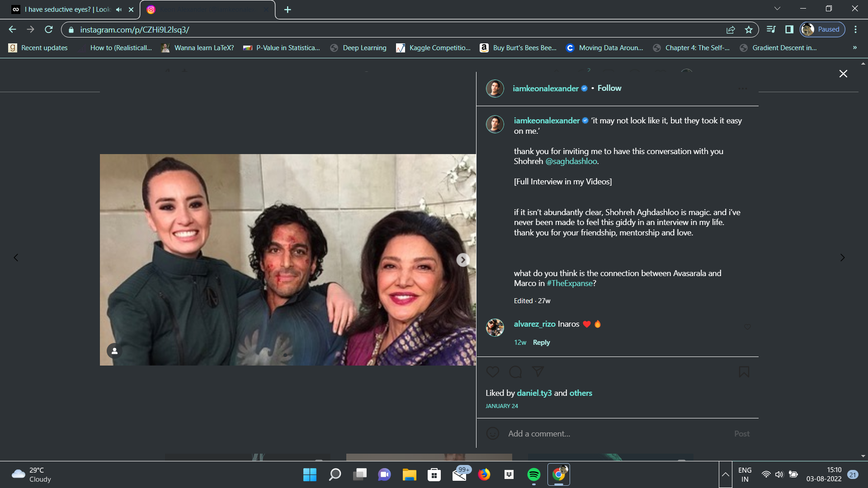Mute the playing tab's audio icon

pyautogui.click(x=118, y=9)
